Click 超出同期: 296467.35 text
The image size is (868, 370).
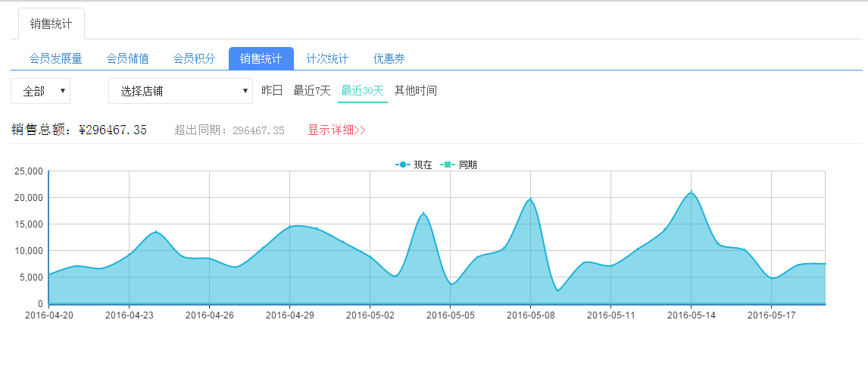229,130
